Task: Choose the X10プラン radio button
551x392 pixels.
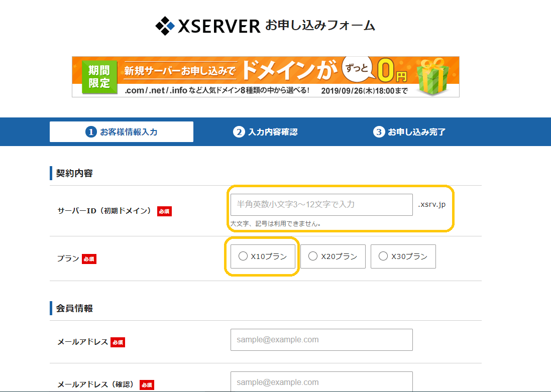Action: click(243, 256)
